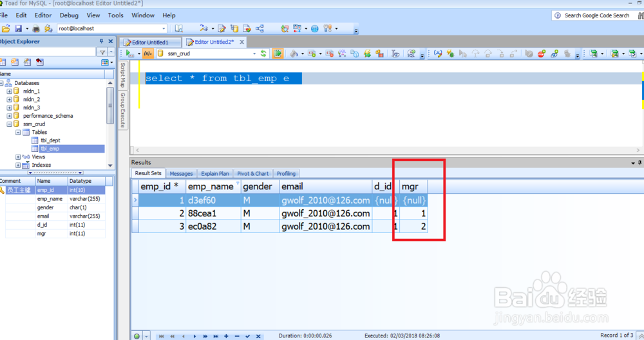Collapse the Databases tree node
Image resolution: width=644 pixels, height=340 pixels.
tap(1, 83)
